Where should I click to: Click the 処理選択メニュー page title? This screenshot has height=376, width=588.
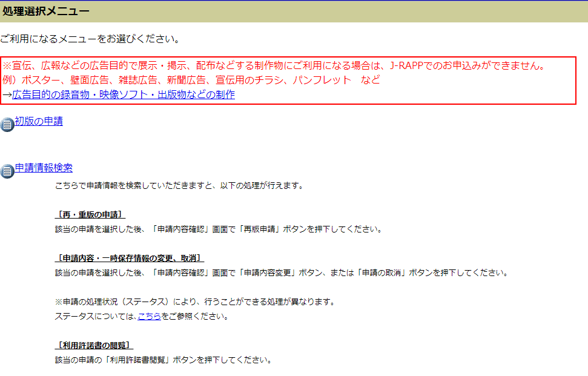point(46,12)
